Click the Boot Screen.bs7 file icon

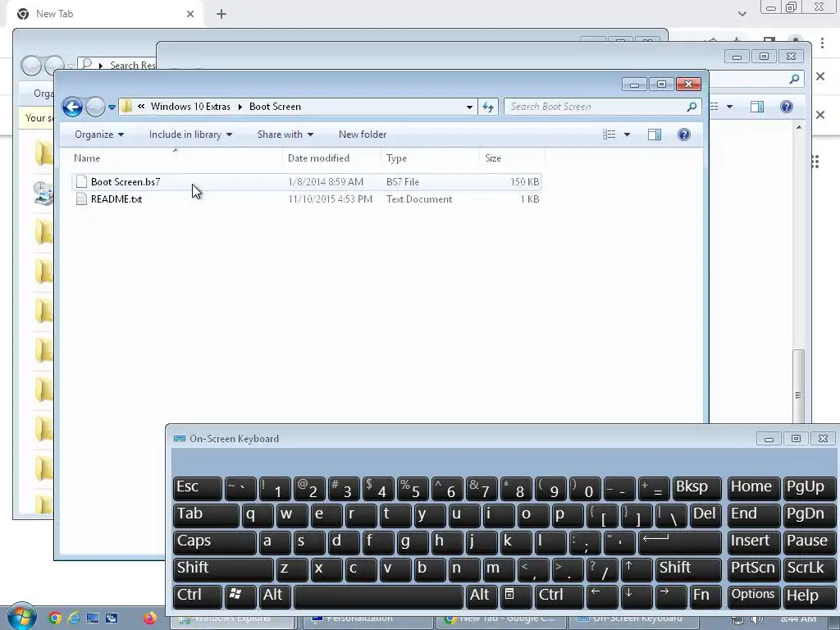pyautogui.click(x=81, y=181)
